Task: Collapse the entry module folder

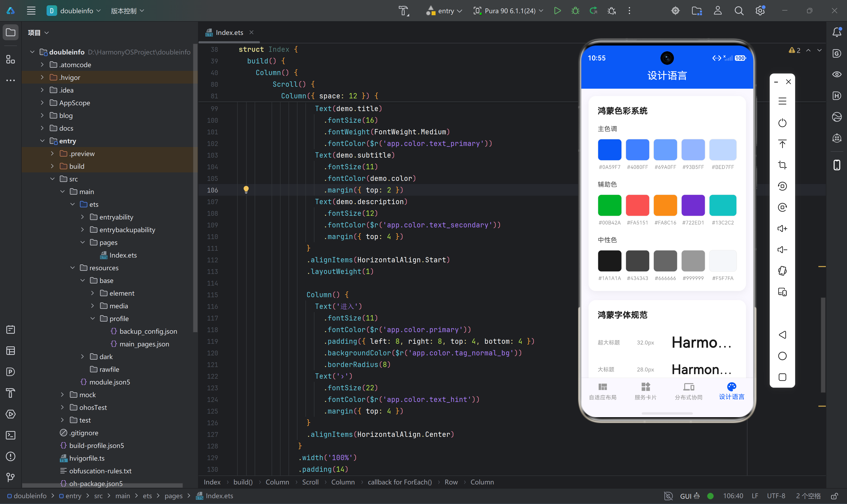Action: [42, 141]
